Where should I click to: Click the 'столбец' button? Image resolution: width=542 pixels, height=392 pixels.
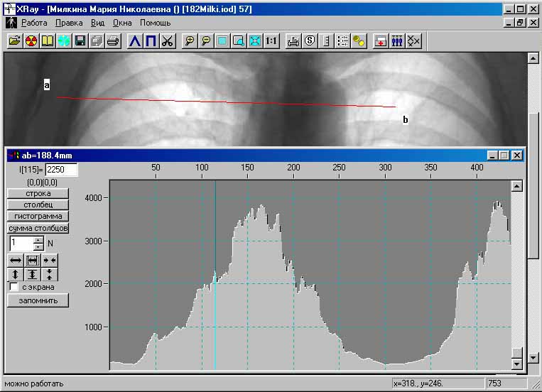[38, 205]
